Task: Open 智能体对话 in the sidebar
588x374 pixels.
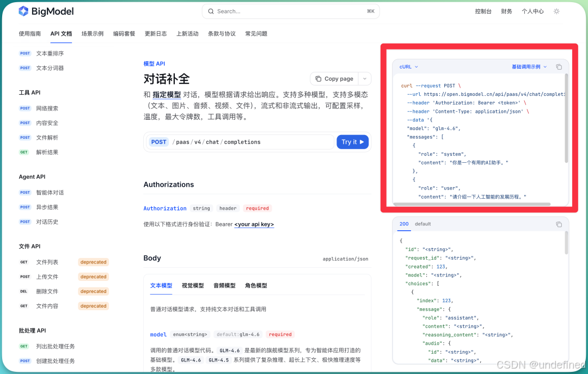Action: pos(50,193)
